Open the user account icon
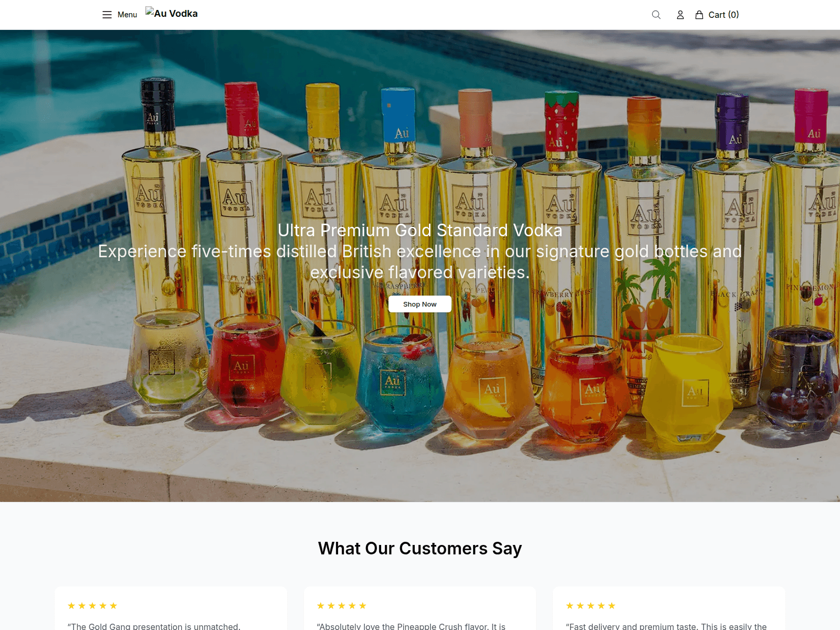This screenshot has width=840, height=630. coord(680,15)
